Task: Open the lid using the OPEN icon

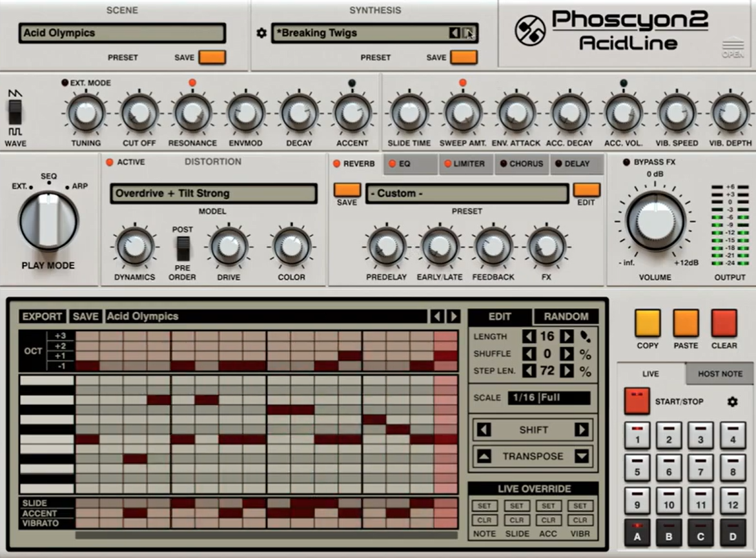Action: (x=733, y=48)
